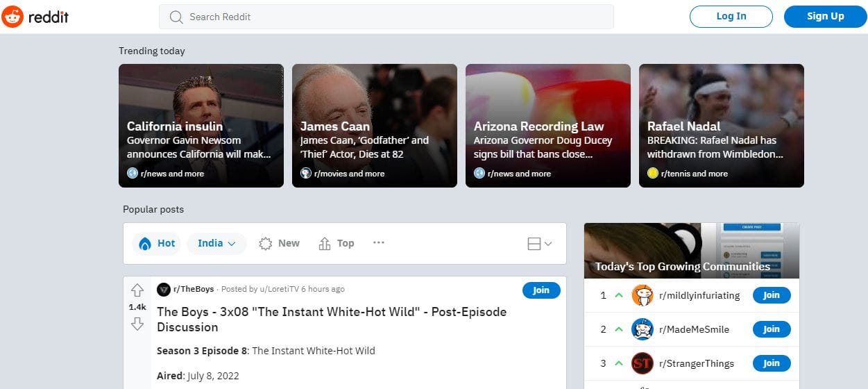868x389 pixels.
Task: Select the New sort tab
Action: (x=279, y=244)
